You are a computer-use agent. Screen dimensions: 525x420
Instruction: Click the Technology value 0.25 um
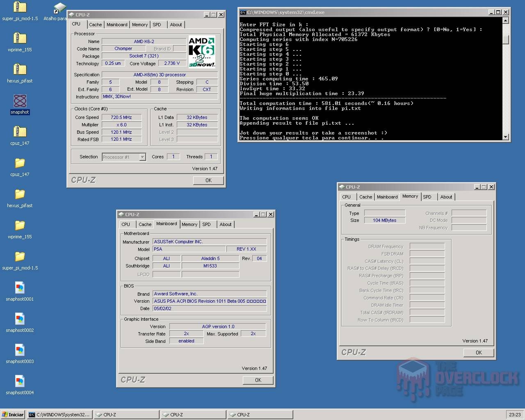point(113,64)
